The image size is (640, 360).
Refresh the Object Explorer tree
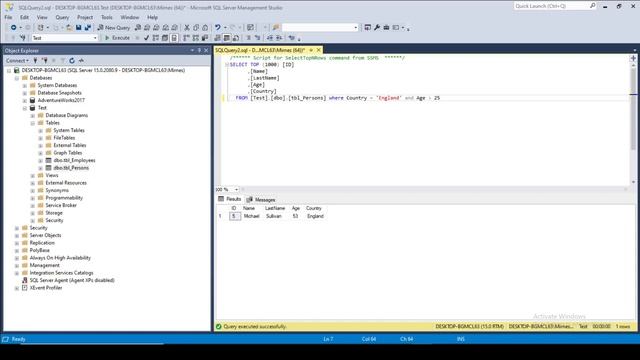click(x=72, y=60)
